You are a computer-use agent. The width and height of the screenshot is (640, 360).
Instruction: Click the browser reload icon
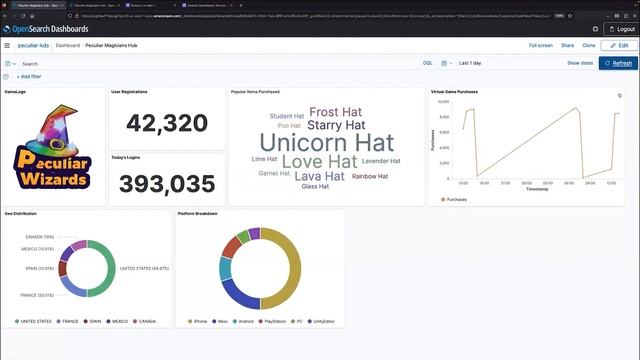(23, 16)
